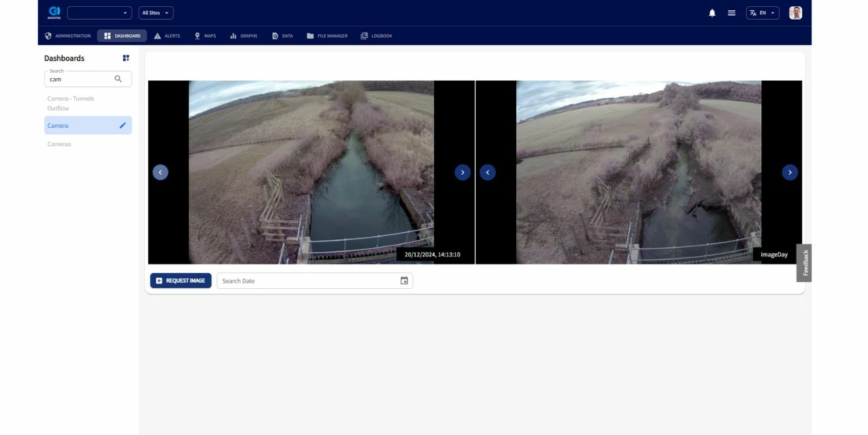Show next image in left camera viewer
Viewport: 868px width, 435px height.
462,173
